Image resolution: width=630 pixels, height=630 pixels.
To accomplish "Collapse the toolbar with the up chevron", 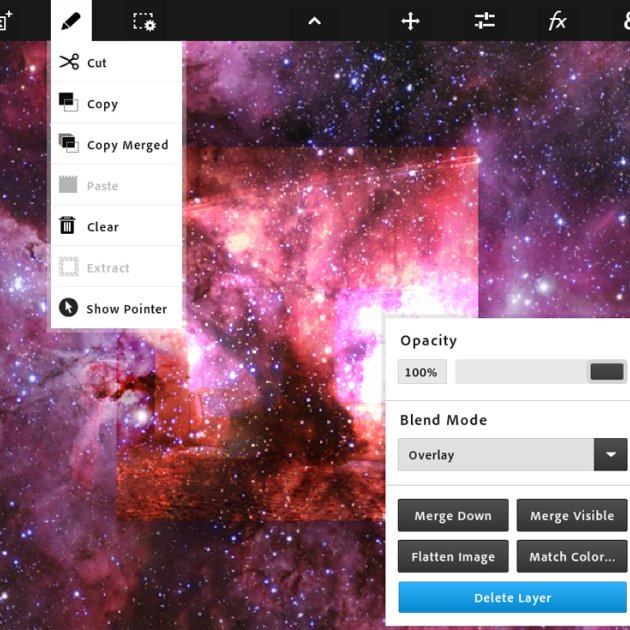I will pos(314,21).
